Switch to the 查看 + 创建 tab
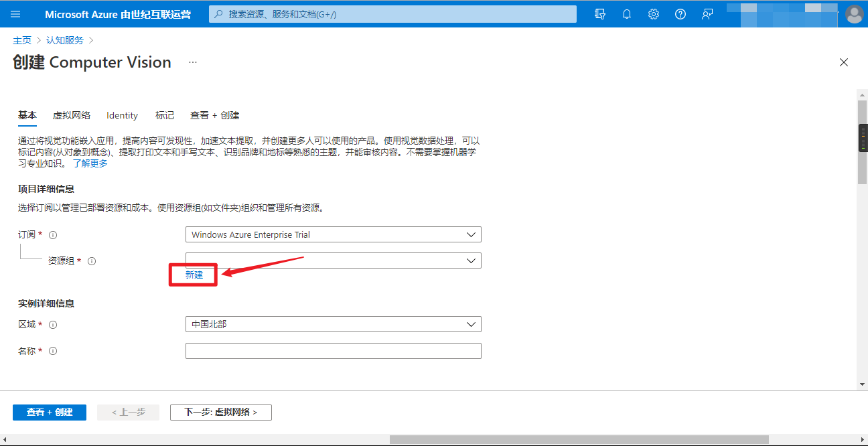The height and width of the screenshot is (446, 868). 214,115
